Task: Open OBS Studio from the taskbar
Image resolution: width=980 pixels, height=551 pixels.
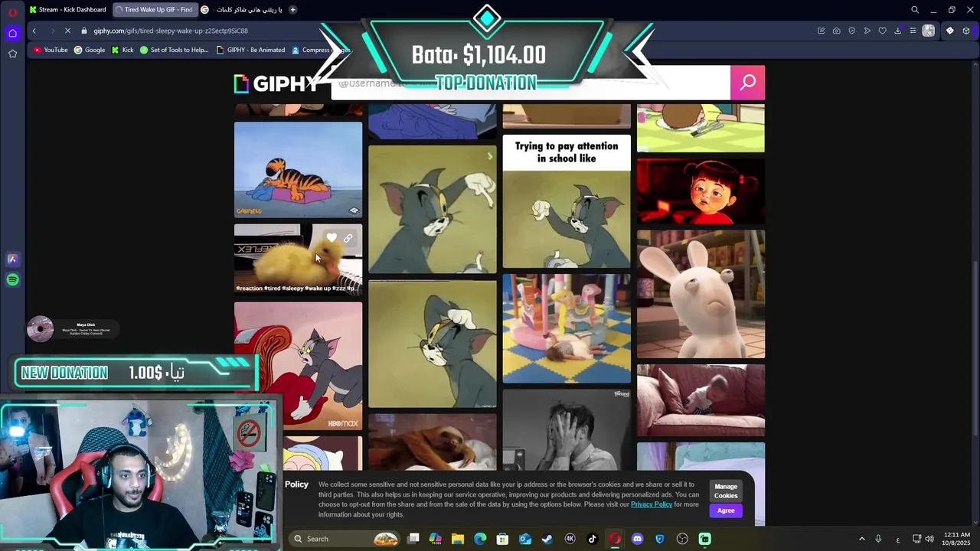Action: (682, 539)
